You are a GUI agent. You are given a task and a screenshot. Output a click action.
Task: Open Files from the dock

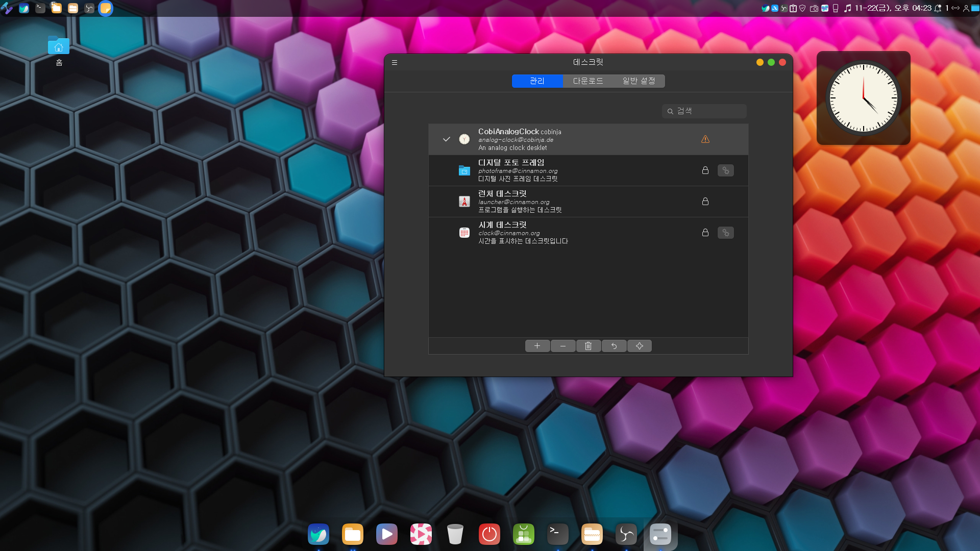(x=353, y=534)
